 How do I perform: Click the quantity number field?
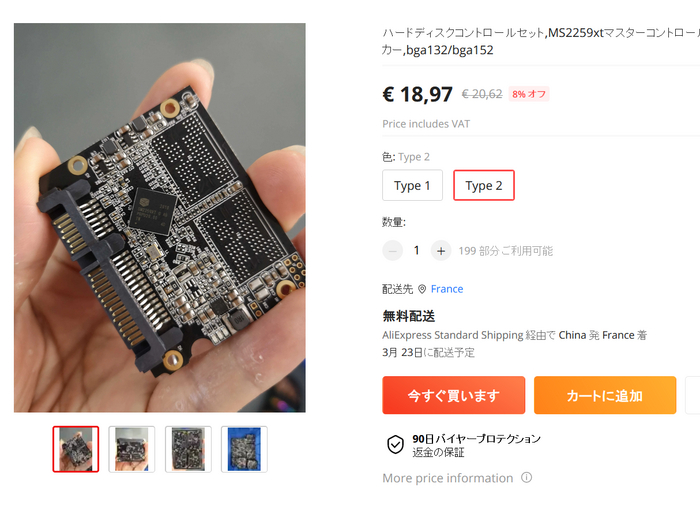(417, 251)
